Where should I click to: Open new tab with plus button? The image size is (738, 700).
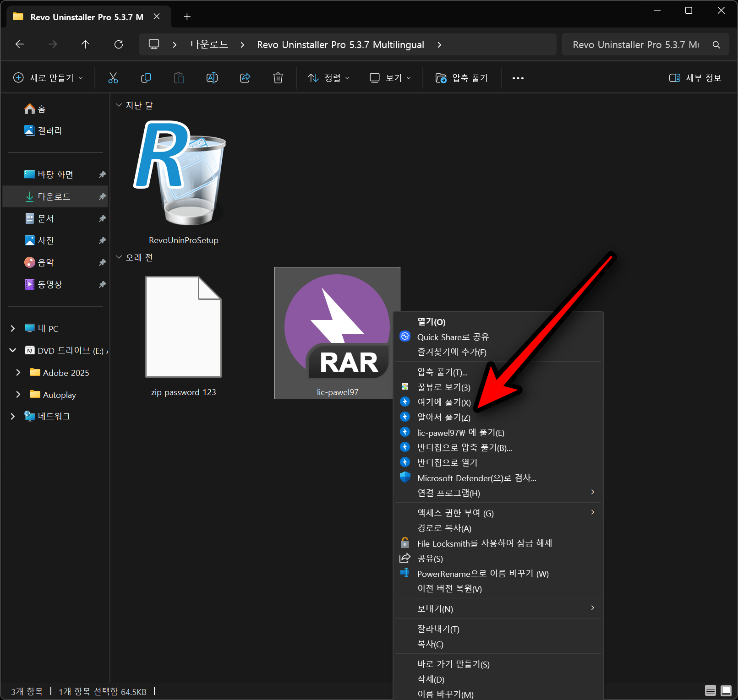pyautogui.click(x=187, y=17)
